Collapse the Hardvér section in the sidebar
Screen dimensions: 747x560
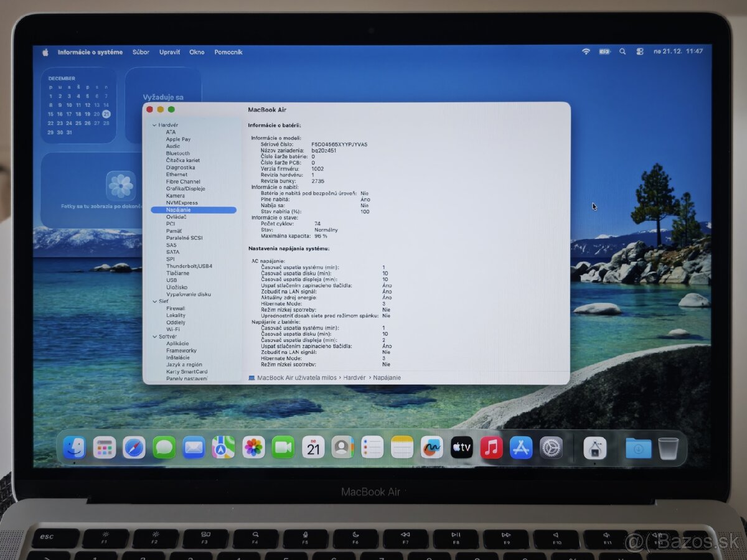(x=154, y=124)
